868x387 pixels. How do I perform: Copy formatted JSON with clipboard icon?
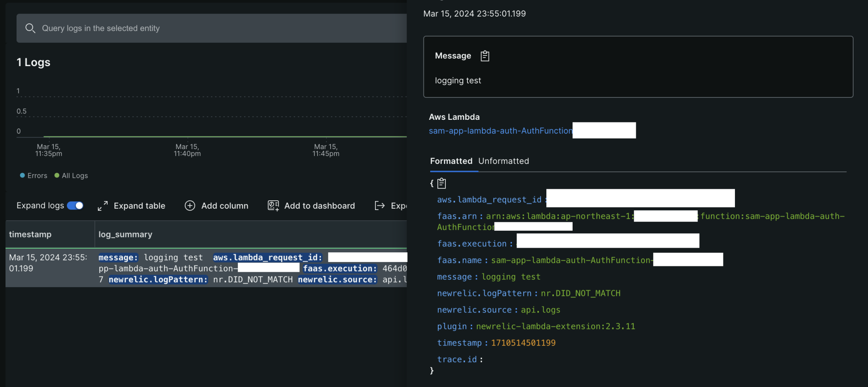(x=442, y=183)
